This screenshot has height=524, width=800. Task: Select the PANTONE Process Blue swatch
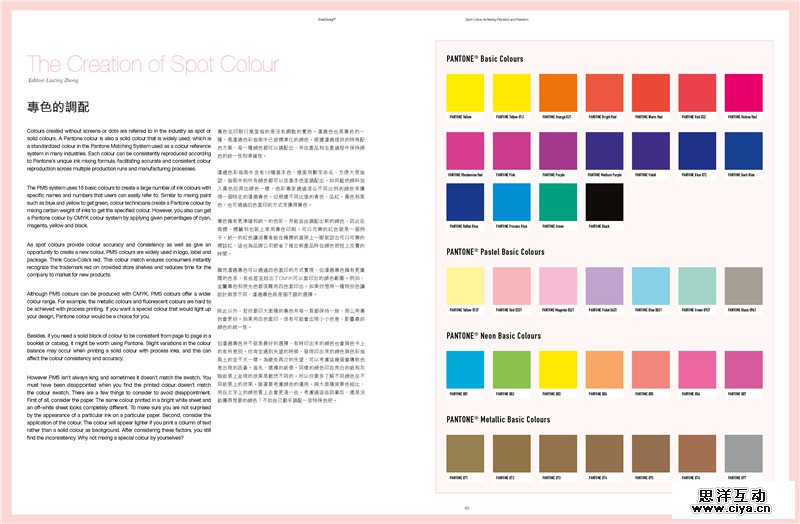click(511, 202)
